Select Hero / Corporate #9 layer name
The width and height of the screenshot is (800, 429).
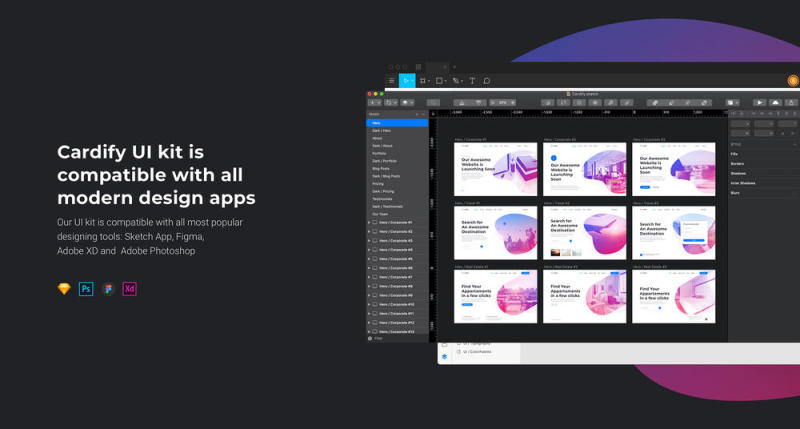point(396,295)
